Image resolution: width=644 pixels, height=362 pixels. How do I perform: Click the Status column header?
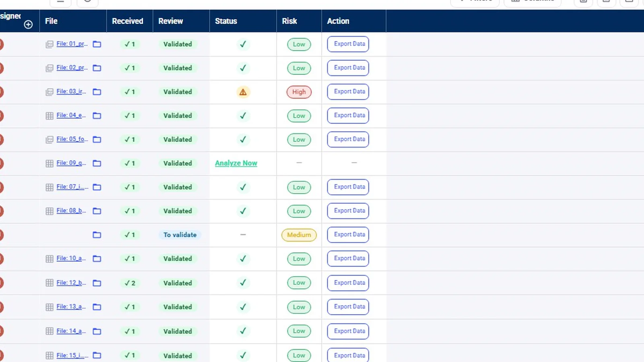226,21
